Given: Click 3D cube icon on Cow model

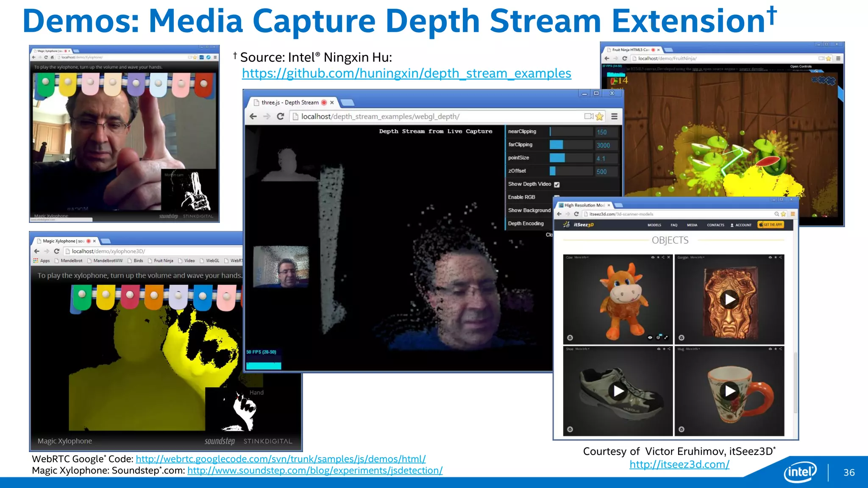Looking at the screenshot, I should click(x=658, y=338).
